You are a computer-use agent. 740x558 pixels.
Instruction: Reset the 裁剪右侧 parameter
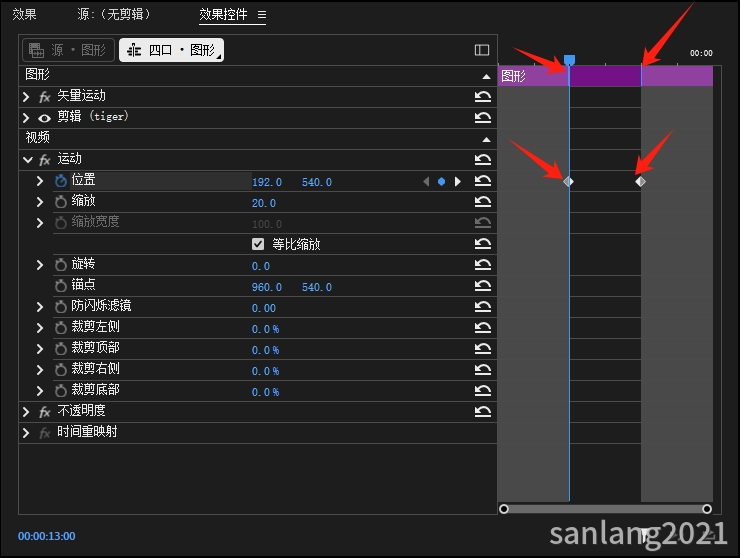pos(483,370)
